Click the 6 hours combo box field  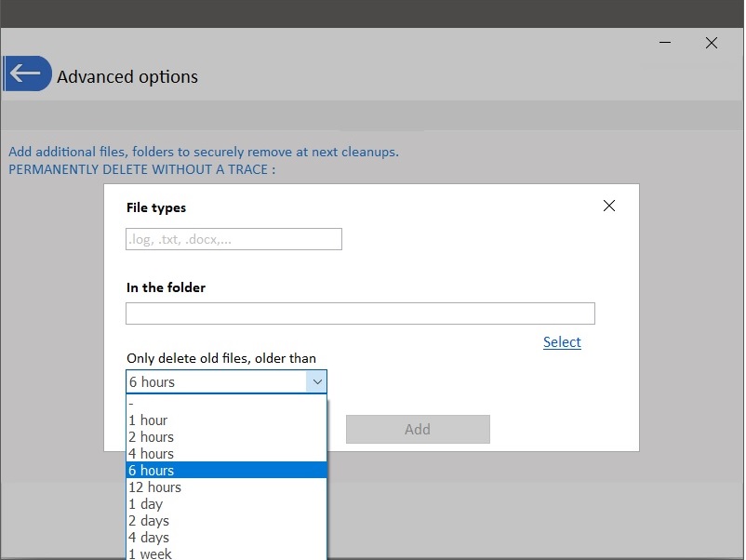point(216,382)
